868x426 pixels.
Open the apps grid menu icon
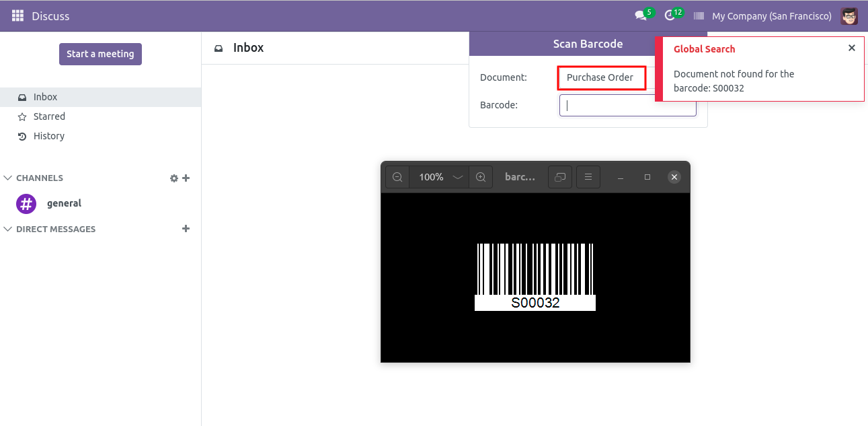[x=17, y=15]
